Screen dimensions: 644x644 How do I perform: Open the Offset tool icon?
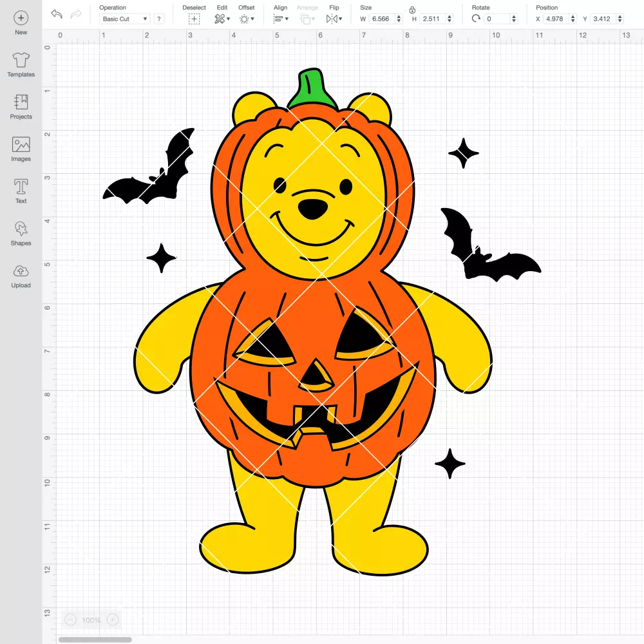pos(244,19)
